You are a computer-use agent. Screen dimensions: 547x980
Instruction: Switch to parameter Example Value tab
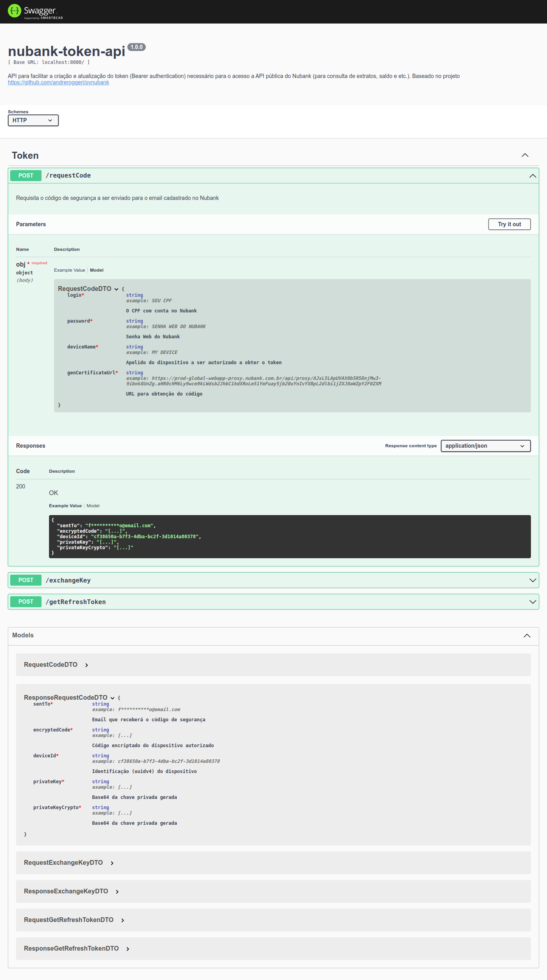(x=69, y=270)
